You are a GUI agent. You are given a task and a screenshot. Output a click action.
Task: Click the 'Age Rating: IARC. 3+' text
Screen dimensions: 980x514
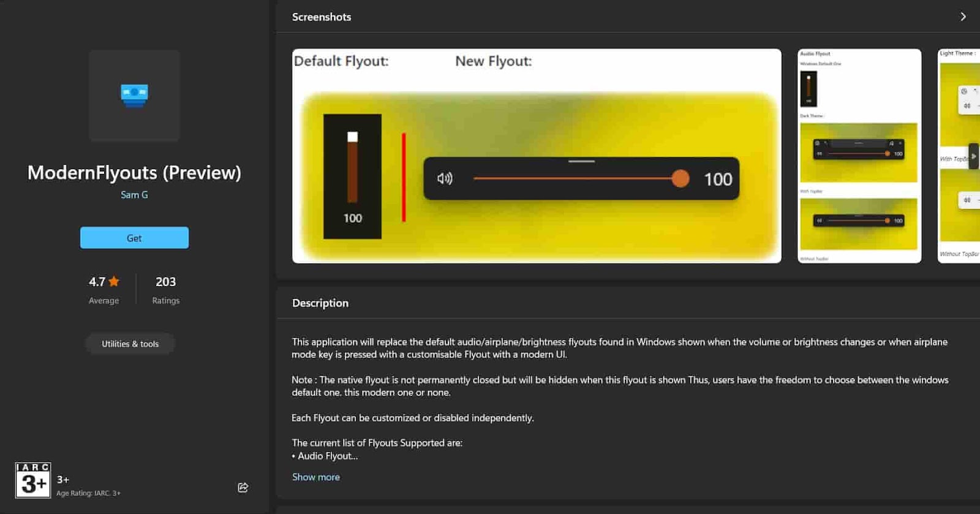pos(88,493)
